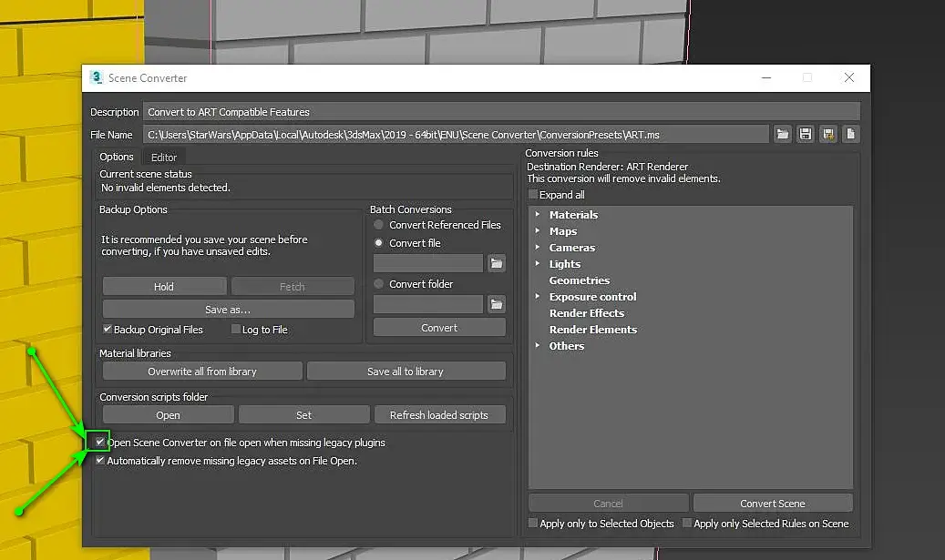
Task: Toggle Automatically remove missing legacy assets
Action: (100, 460)
